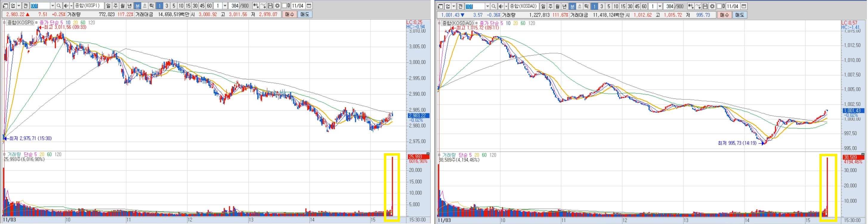This screenshot has width=868, height=224.
Task: Click the 전 button in KOSPI toolbar
Action: coord(26,6)
